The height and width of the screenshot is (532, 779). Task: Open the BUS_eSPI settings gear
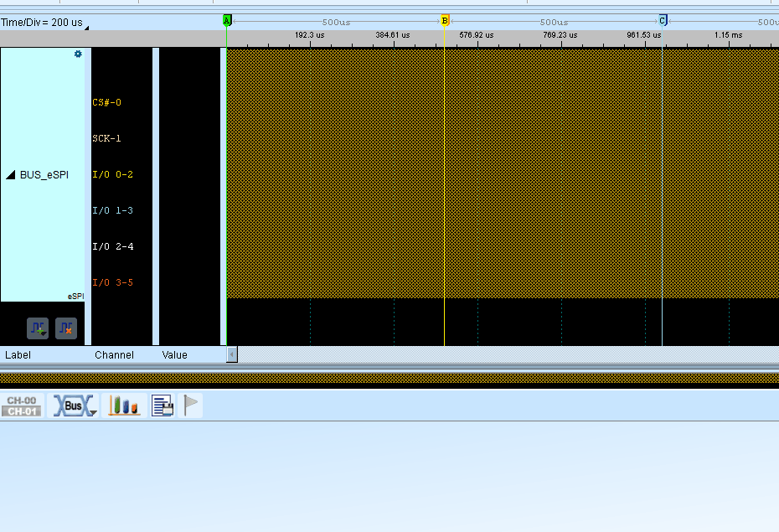[78, 54]
